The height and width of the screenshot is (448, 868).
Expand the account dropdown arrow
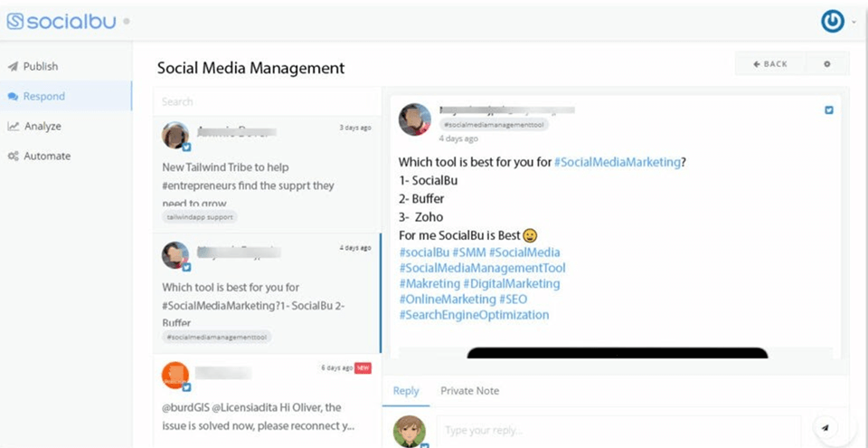pos(853,23)
